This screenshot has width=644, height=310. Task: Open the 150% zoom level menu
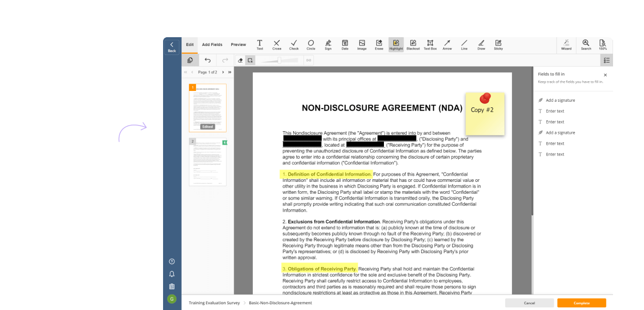[602, 45]
